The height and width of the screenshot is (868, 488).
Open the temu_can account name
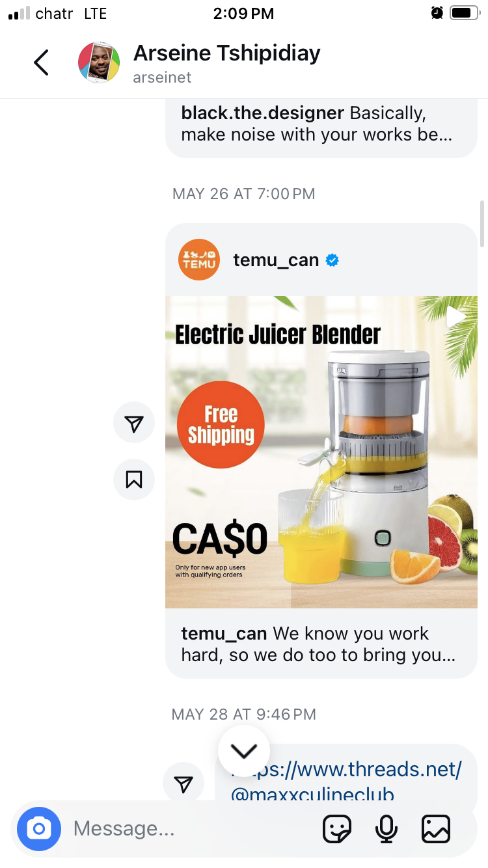[276, 260]
